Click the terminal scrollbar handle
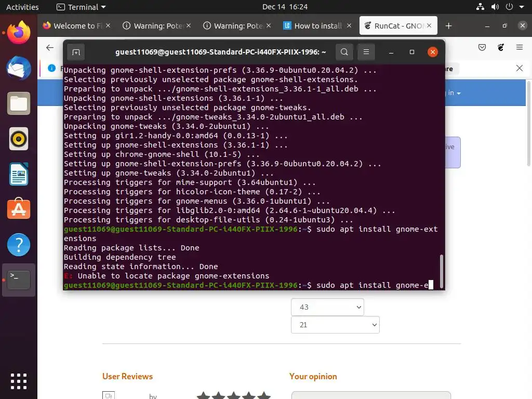The width and height of the screenshot is (532, 399). [442, 271]
